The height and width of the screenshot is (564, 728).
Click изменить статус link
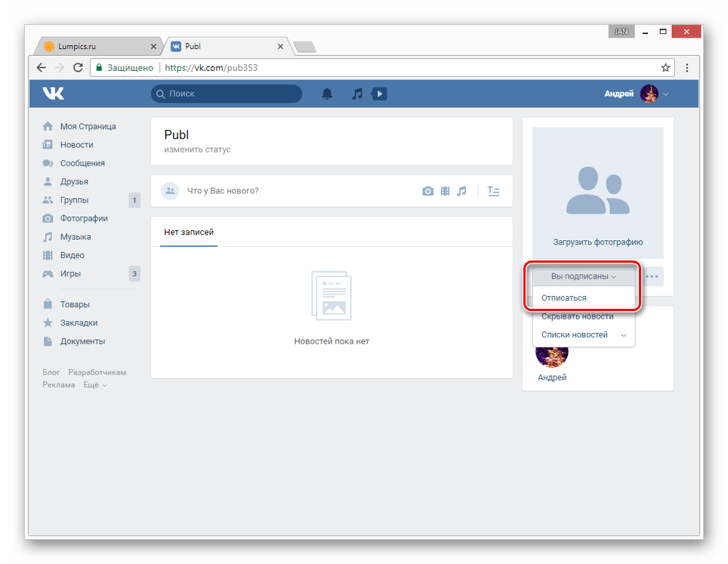(197, 149)
